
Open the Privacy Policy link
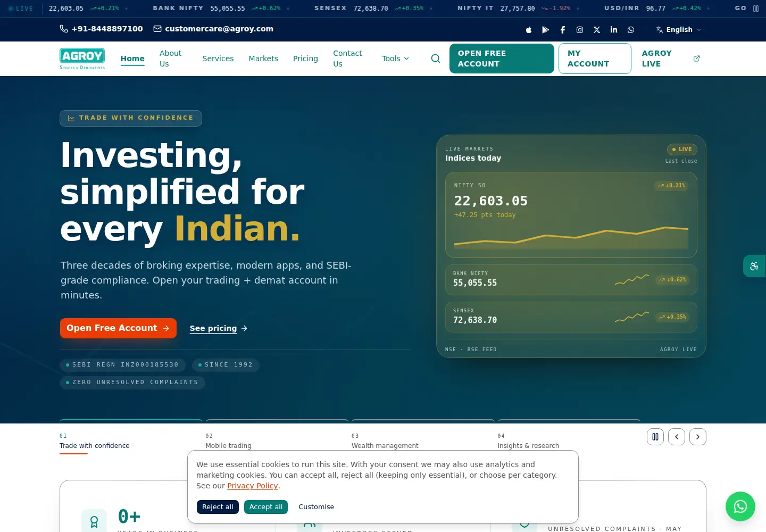click(x=253, y=486)
